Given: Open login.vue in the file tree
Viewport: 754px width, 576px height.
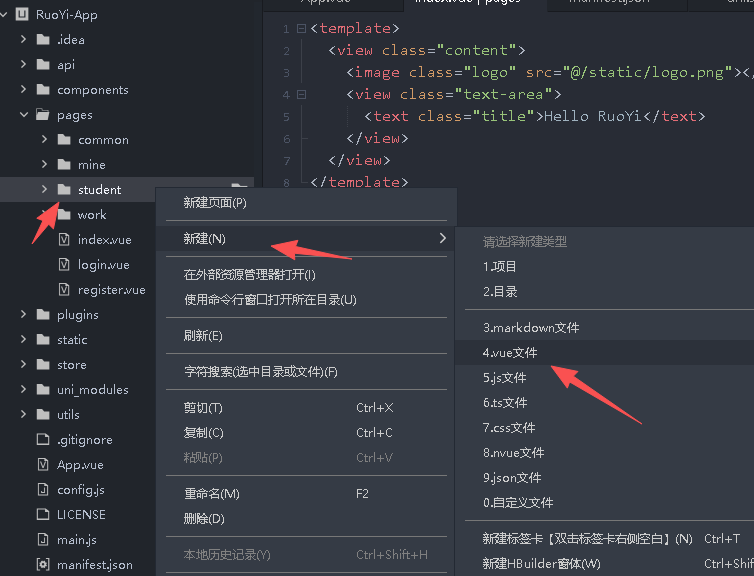Looking at the screenshot, I should 103,265.
